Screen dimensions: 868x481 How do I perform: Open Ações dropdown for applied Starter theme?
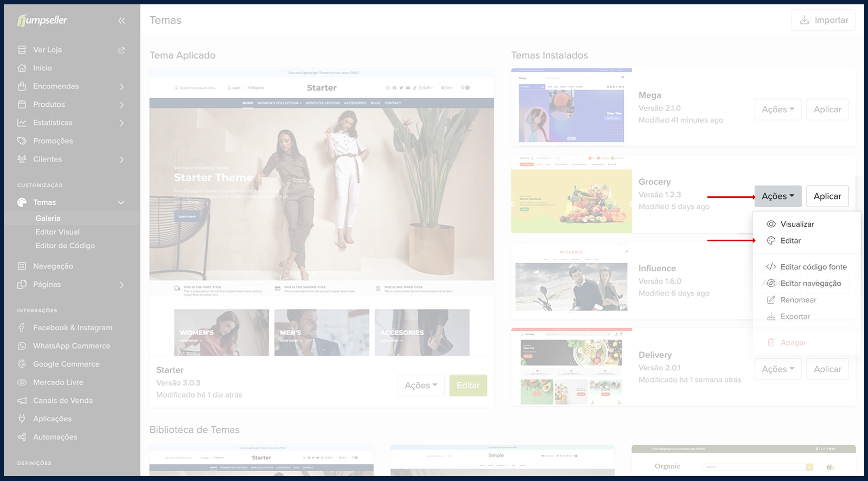coord(421,386)
